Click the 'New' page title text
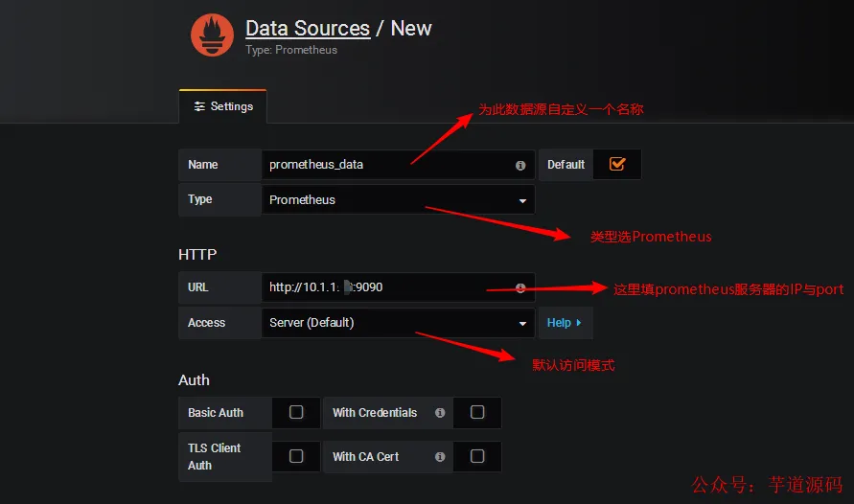Image resolution: width=854 pixels, height=504 pixels. 411,29
